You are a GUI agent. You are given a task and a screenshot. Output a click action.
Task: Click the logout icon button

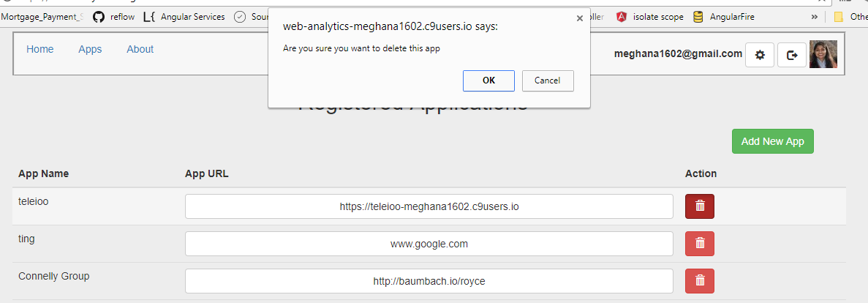792,55
